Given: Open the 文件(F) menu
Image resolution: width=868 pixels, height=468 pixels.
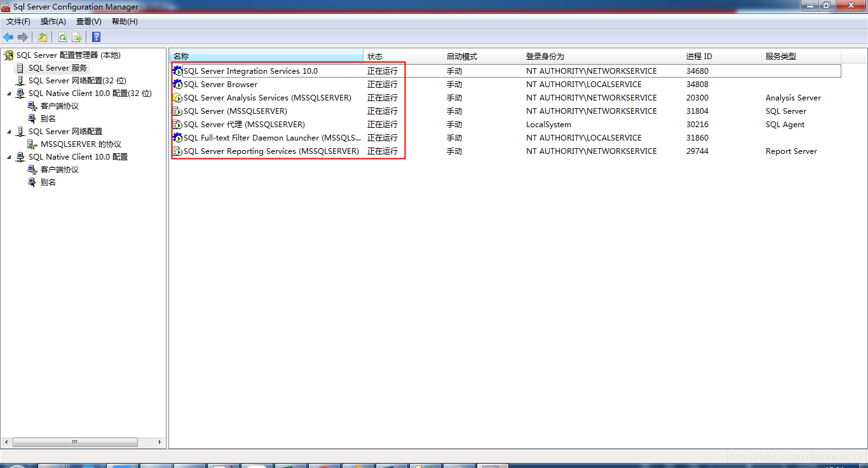Looking at the screenshot, I should point(18,22).
